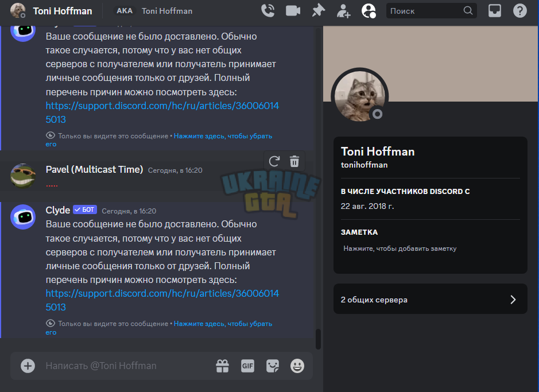Open Discord help
539x392 pixels.
(x=519, y=11)
